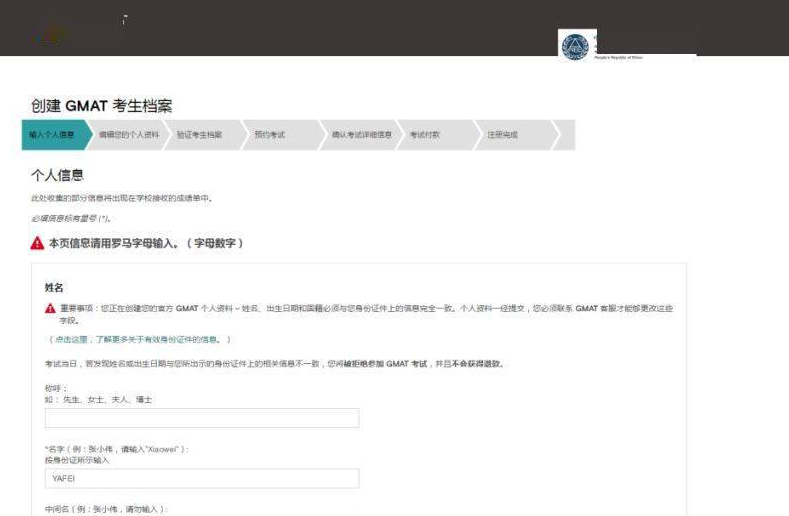
Task: Click the 按身份证所示输入 hint text
Action: click(x=76, y=460)
